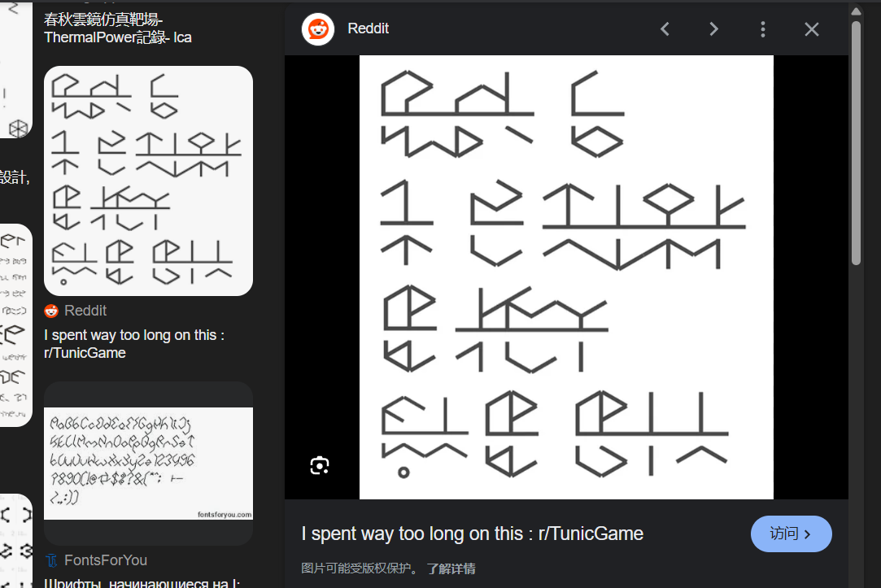
Task: Close the image preview panel
Action: click(x=811, y=29)
